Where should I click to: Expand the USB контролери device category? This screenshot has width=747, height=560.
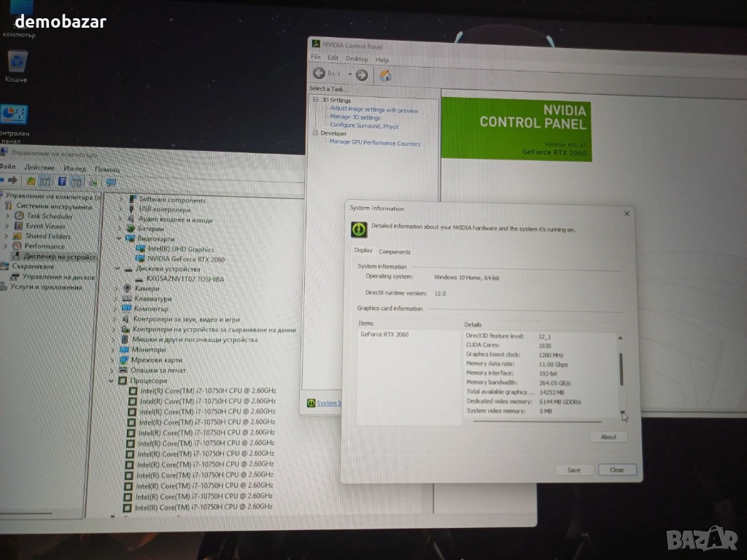(120, 210)
